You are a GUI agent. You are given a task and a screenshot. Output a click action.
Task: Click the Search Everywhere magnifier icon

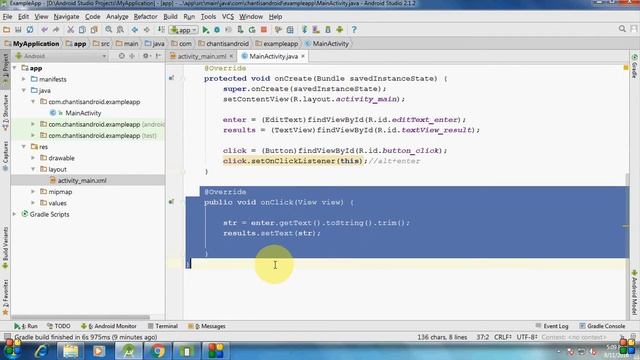tap(622, 29)
